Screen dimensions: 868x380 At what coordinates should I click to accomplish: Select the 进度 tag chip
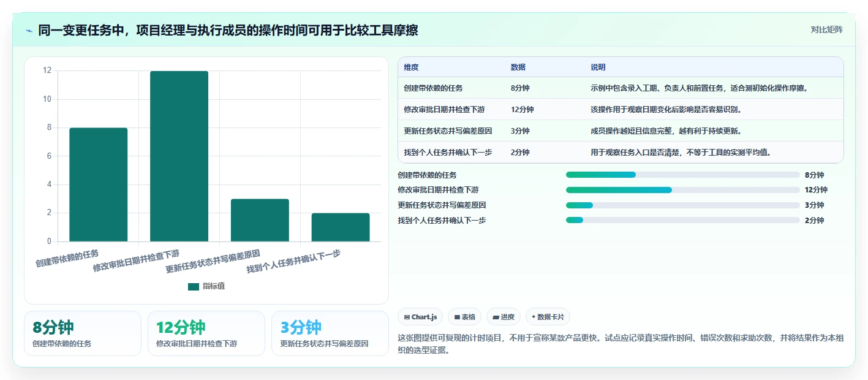[504, 317]
